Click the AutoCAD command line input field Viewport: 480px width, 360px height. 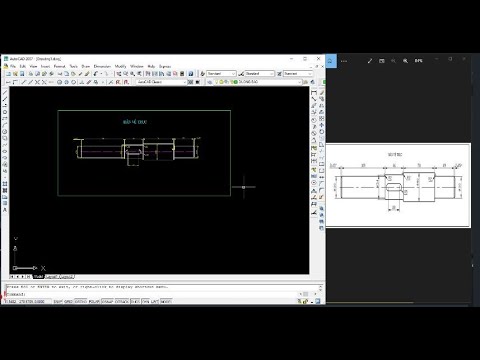(x=152, y=294)
